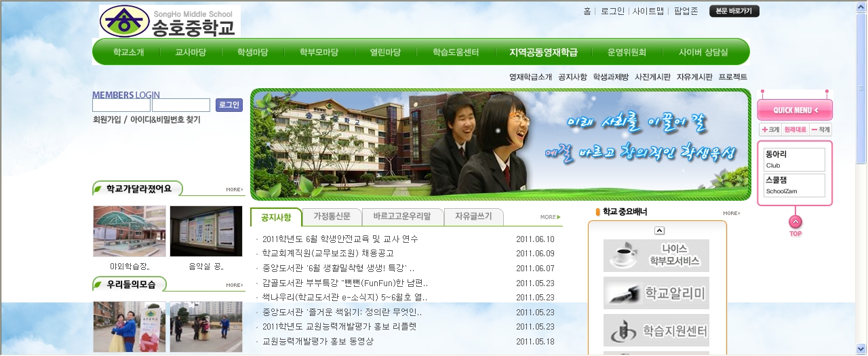Switch to the 자유글쓰기 tab

[x=473, y=217]
